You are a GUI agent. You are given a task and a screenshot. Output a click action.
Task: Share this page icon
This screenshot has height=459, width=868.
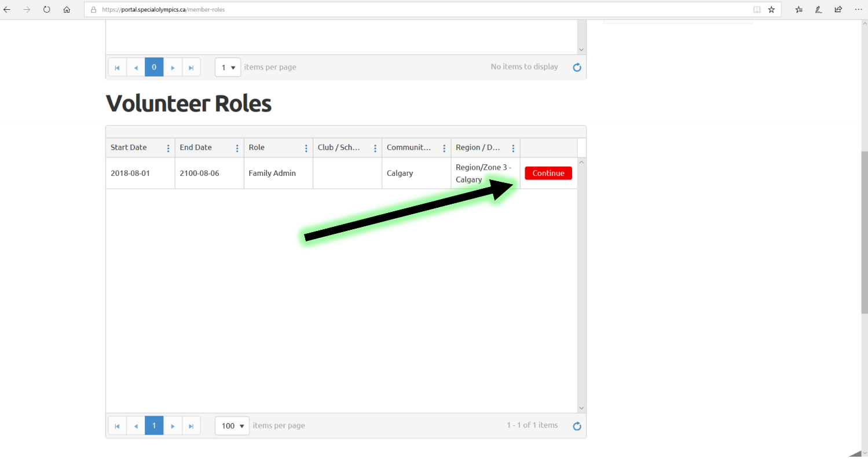pyautogui.click(x=838, y=9)
